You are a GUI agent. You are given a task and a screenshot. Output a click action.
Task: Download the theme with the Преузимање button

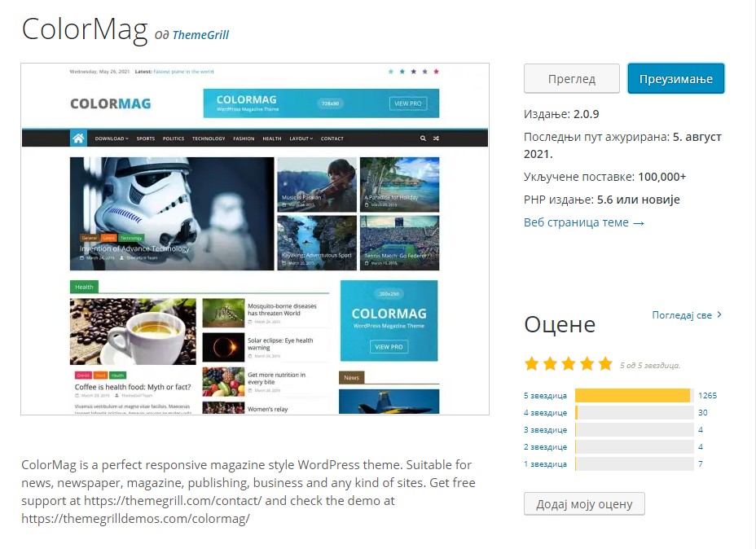(675, 78)
